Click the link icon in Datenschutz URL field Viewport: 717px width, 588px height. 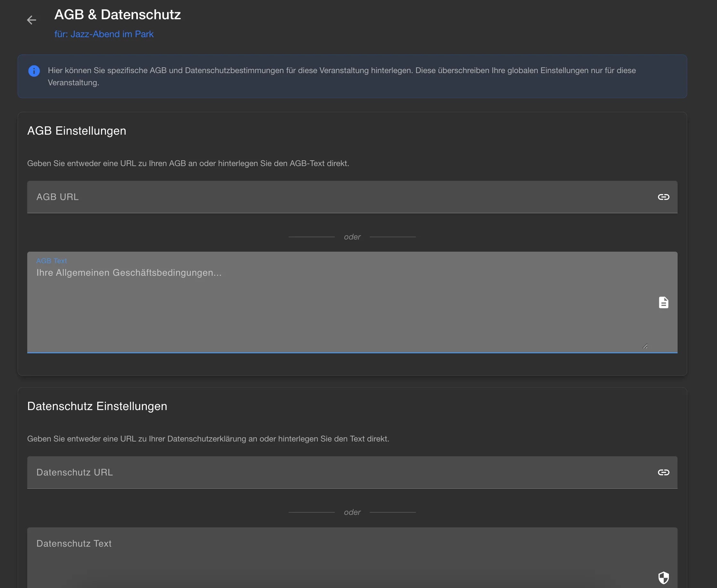point(663,472)
